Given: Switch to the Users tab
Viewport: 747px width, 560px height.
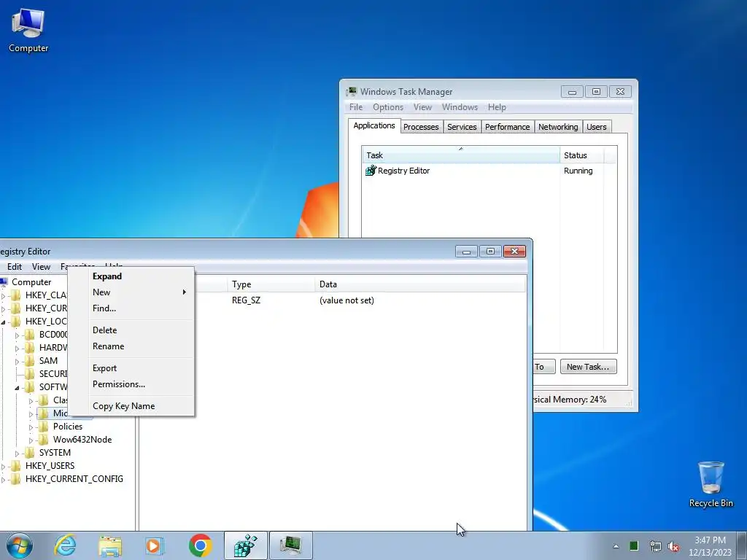Looking at the screenshot, I should (597, 127).
